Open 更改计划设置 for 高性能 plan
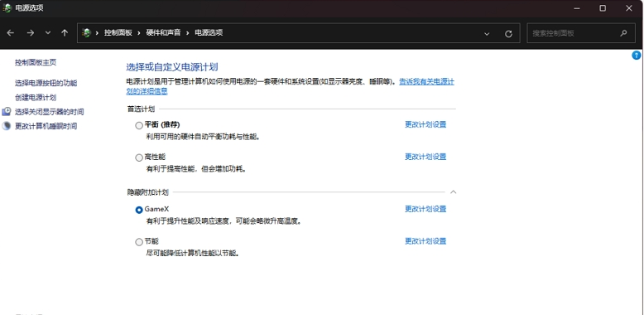 (x=425, y=157)
